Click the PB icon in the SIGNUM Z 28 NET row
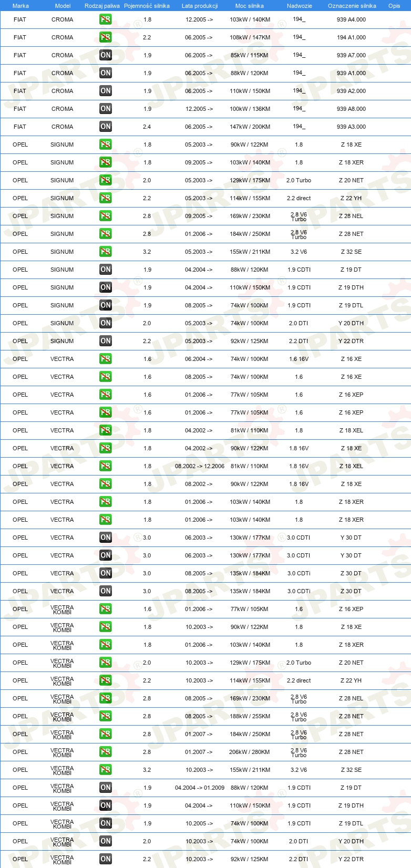 (x=106, y=234)
